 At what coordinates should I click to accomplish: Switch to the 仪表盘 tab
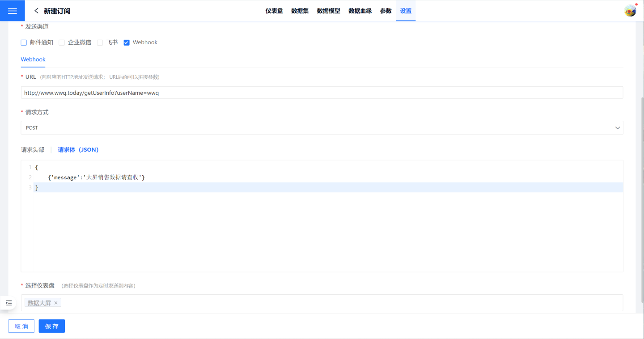point(274,11)
